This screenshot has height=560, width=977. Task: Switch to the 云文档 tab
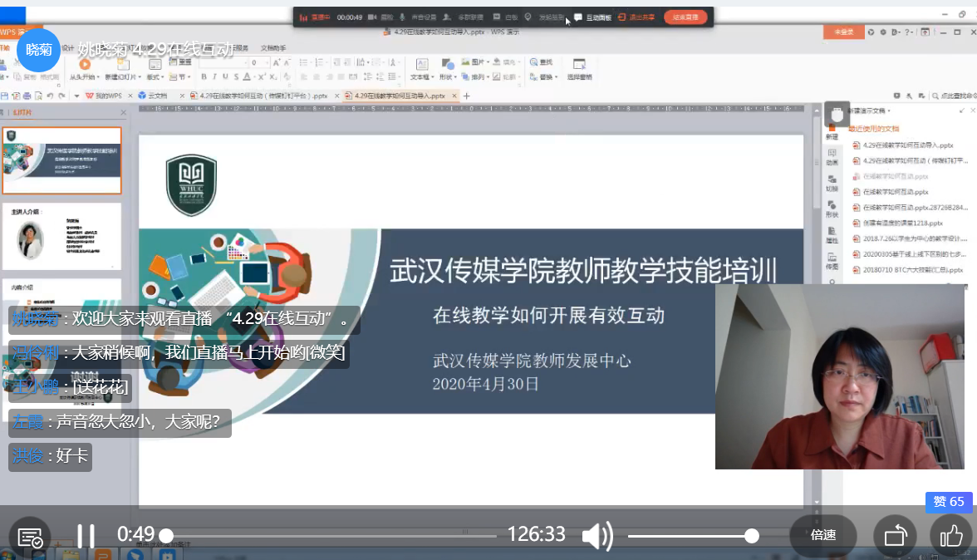click(x=153, y=96)
